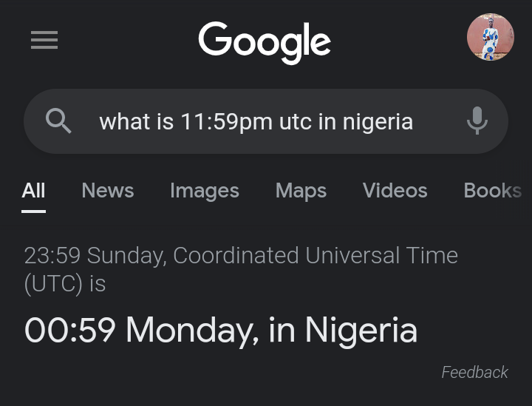
Task: Click the Feedback link
Action: click(x=474, y=372)
